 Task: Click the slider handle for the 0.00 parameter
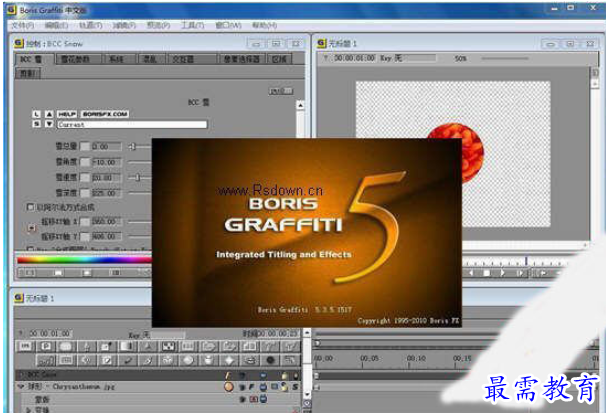[133, 146]
